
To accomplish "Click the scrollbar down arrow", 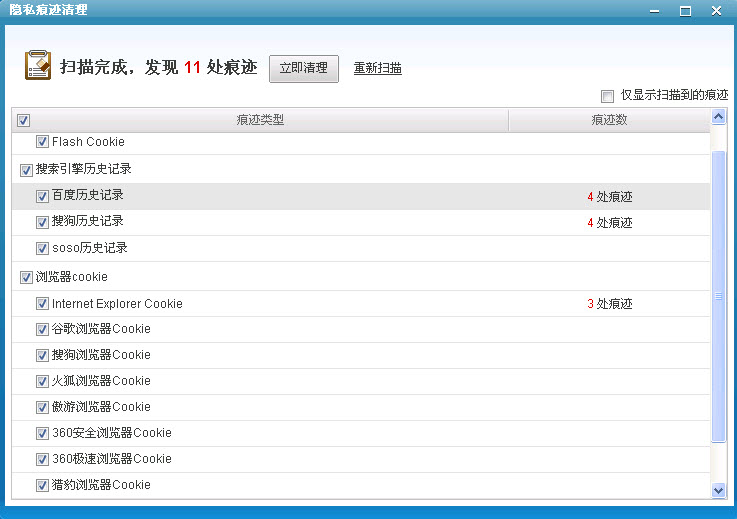I will pos(718,490).
